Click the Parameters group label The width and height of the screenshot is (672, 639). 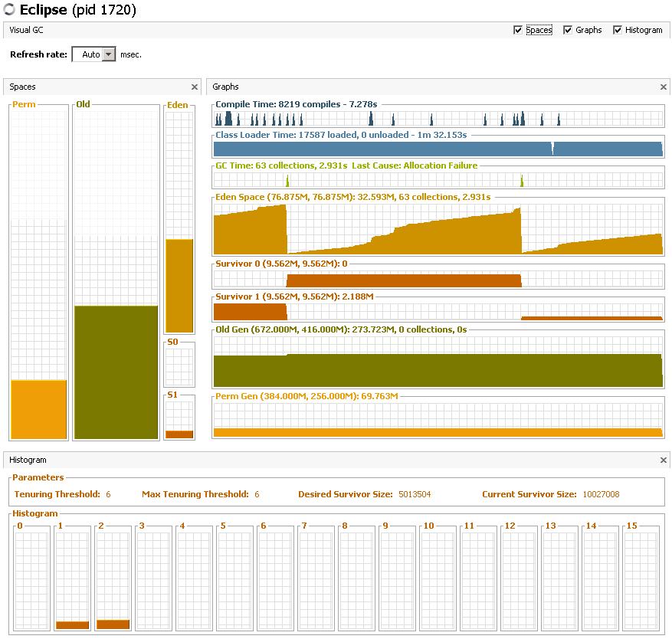coord(38,477)
